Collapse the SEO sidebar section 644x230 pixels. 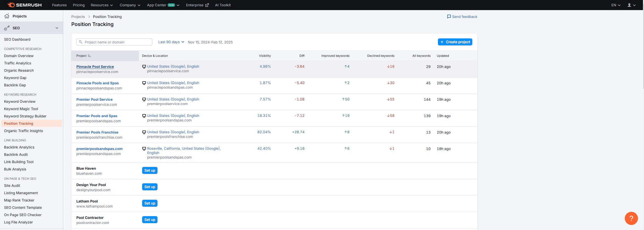tap(57, 28)
